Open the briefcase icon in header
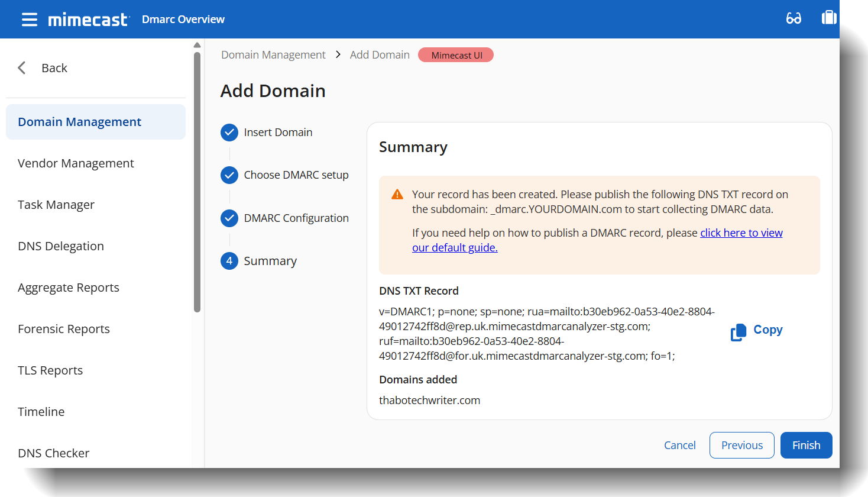 829,18
